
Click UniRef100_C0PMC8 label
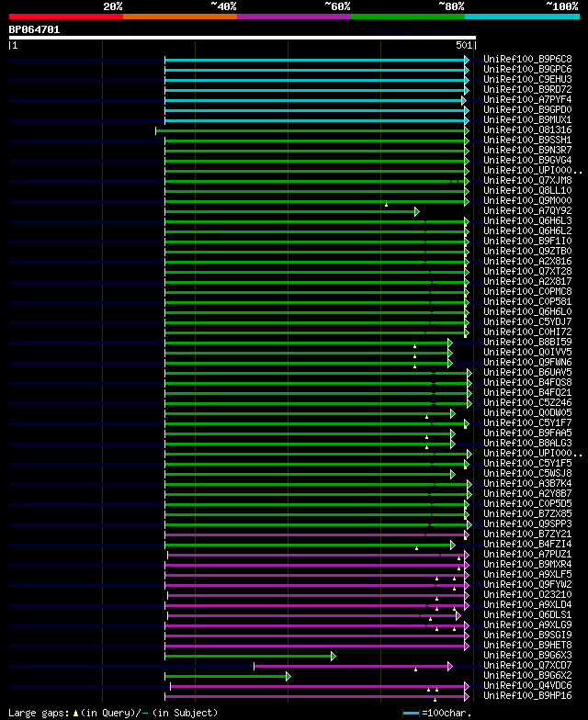coord(527,292)
